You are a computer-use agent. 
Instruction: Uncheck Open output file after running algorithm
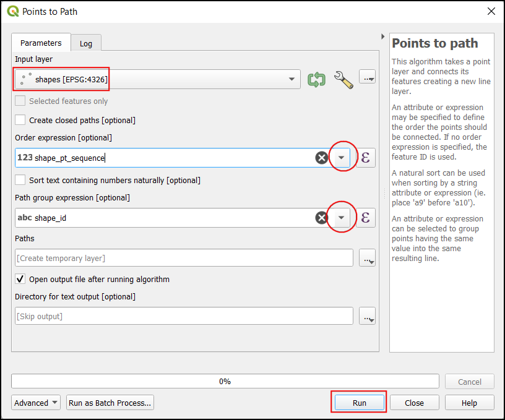[20, 279]
